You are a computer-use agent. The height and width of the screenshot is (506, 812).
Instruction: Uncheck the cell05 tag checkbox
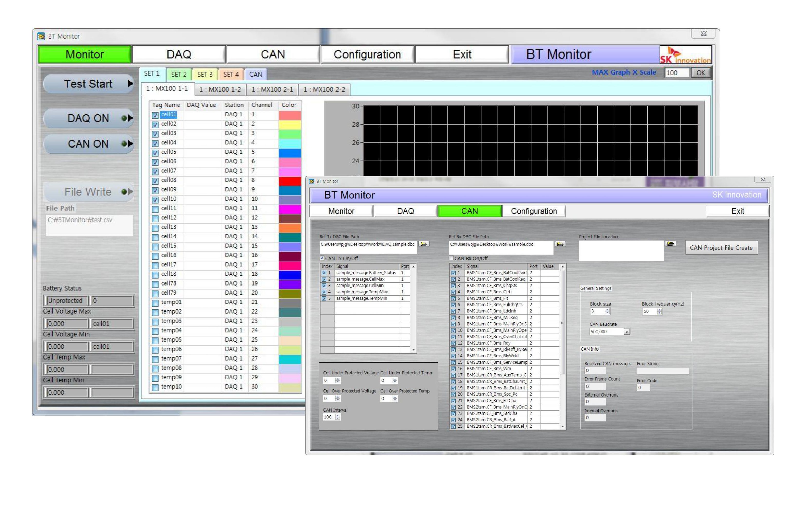pyautogui.click(x=155, y=153)
